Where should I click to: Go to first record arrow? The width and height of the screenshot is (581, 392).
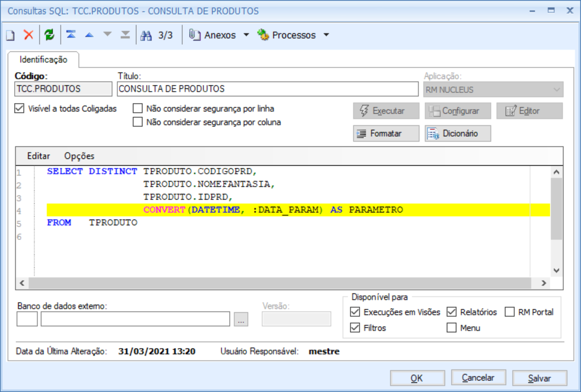[71, 35]
